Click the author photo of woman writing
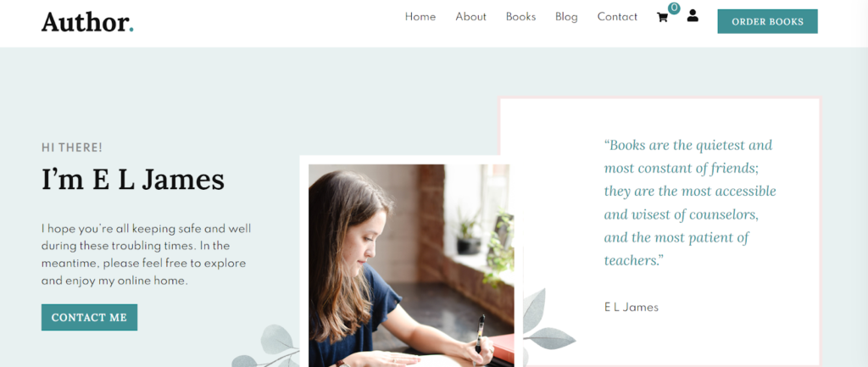 (411, 265)
